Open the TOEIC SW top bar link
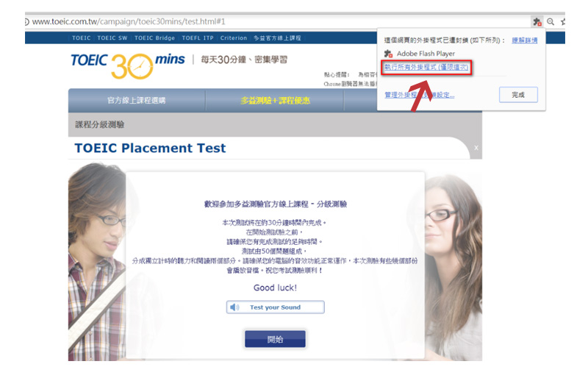 tap(112, 38)
